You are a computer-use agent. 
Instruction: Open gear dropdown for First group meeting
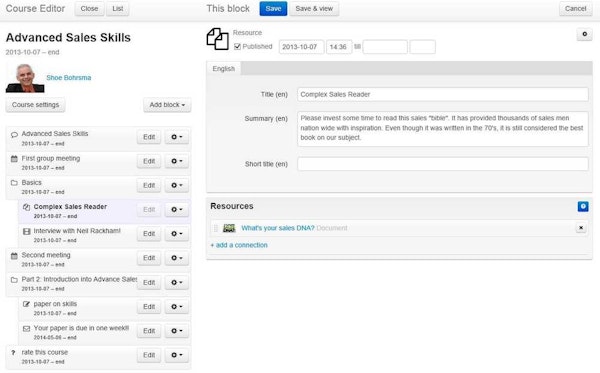click(x=176, y=161)
